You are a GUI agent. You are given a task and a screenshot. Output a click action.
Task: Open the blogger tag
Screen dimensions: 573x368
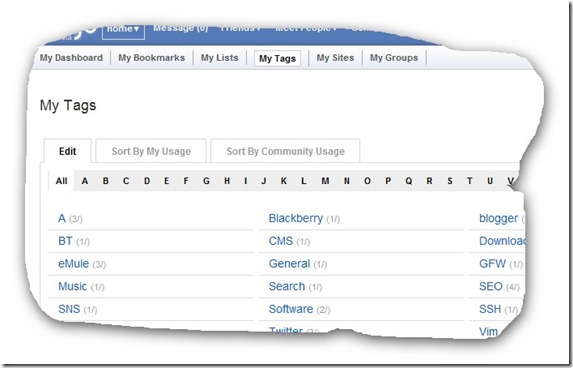[x=498, y=219]
